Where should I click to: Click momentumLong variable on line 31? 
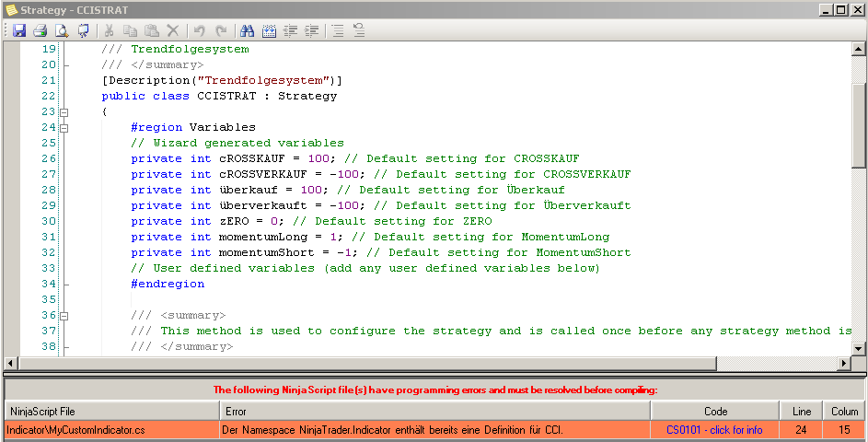coord(263,237)
